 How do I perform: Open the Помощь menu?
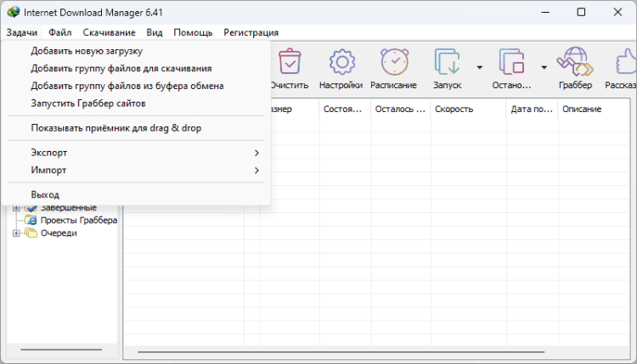click(193, 32)
